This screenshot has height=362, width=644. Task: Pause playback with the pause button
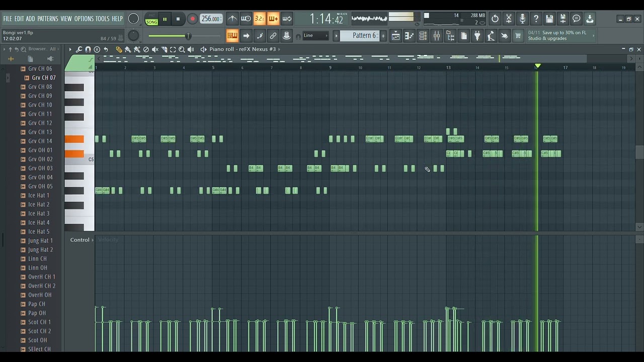pyautogui.click(x=165, y=19)
